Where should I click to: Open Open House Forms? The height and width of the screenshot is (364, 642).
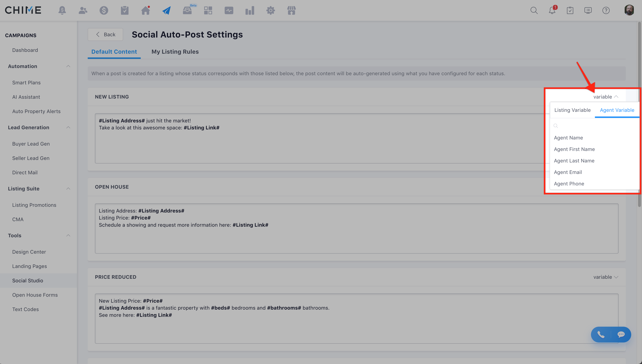pyautogui.click(x=35, y=295)
